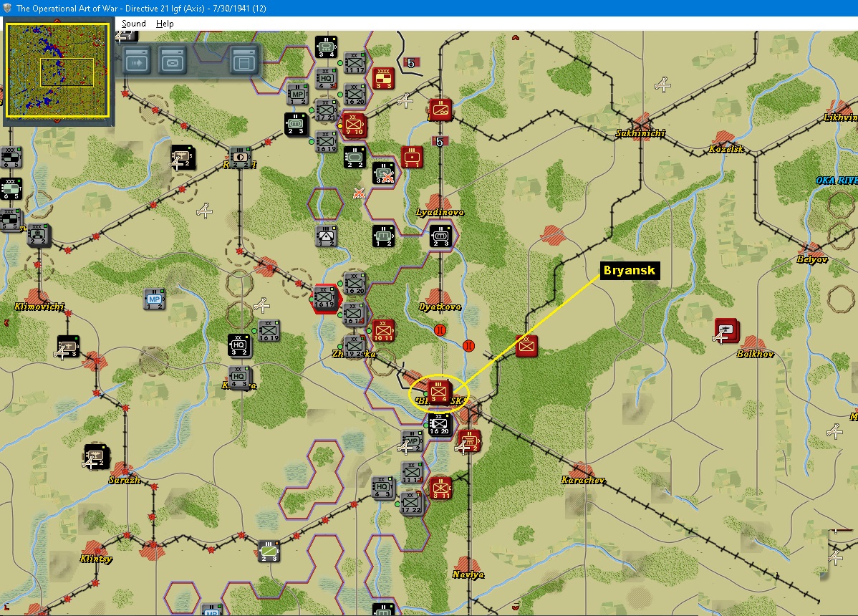Select infantry 16-19 in red highlighted hex

(x=324, y=298)
